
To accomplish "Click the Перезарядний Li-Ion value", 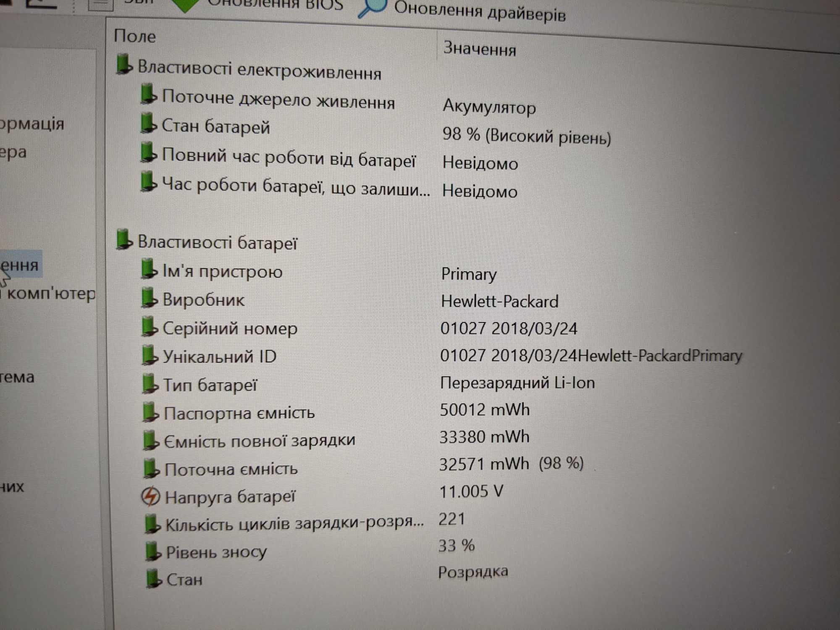I will click(x=517, y=383).
